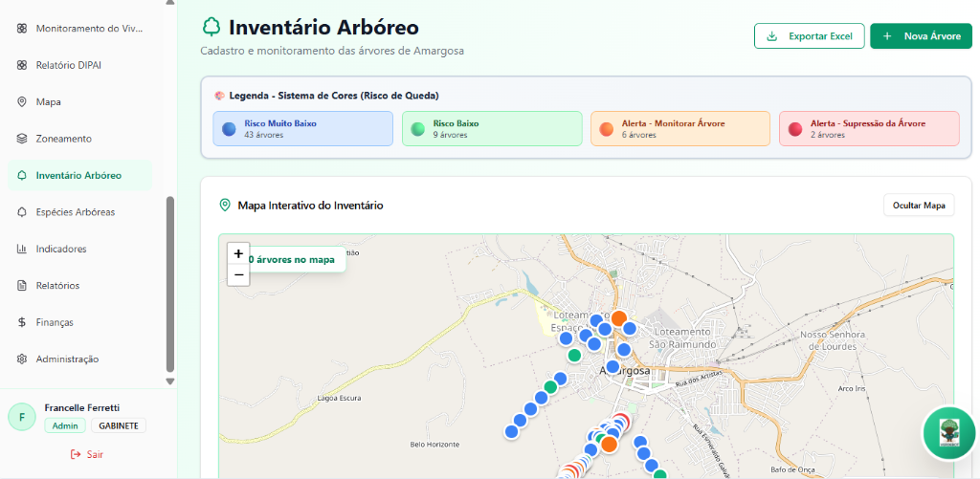Open Finanças section
Image resolution: width=980 pixels, height=479 pixels.
point(80,322)
